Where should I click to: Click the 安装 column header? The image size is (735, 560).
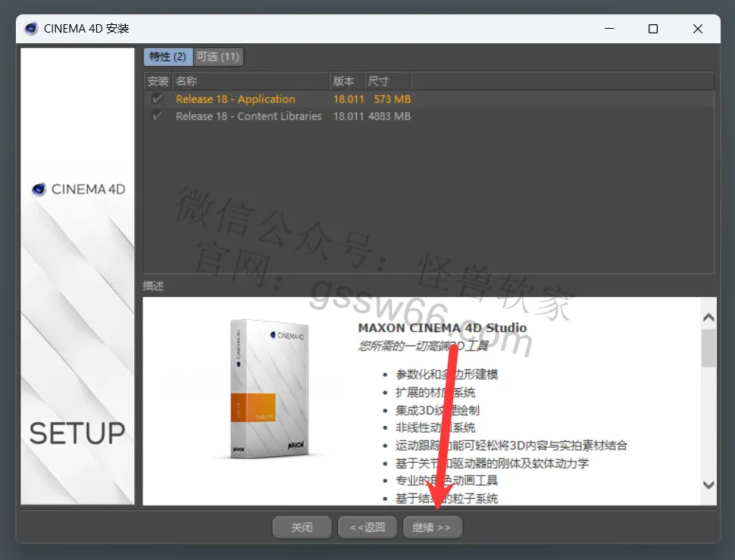pyautogui.click(x=158, y=81)
